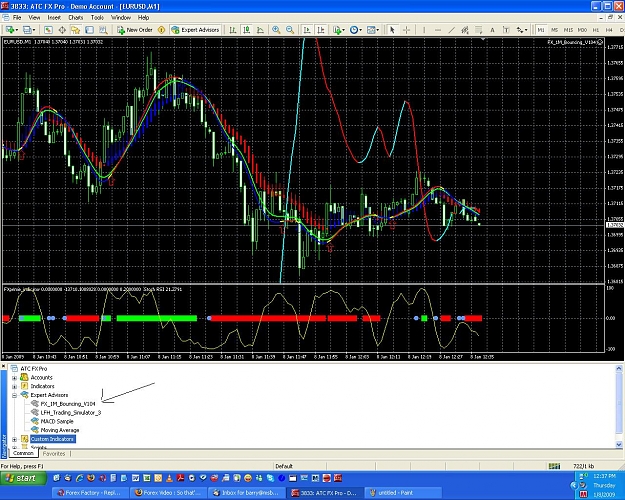Select the Text Label tool

(x=506, y=30)
